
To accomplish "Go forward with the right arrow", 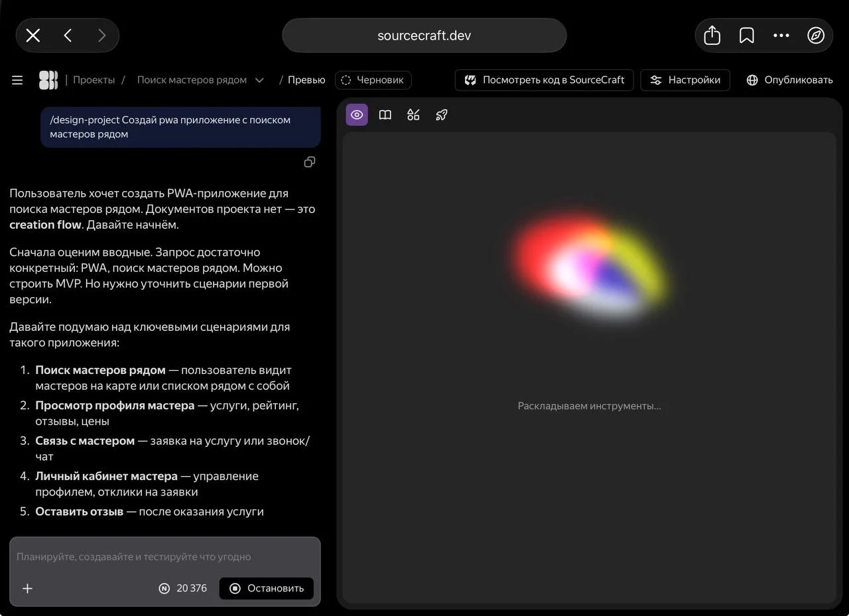I will tap(101, 36).
